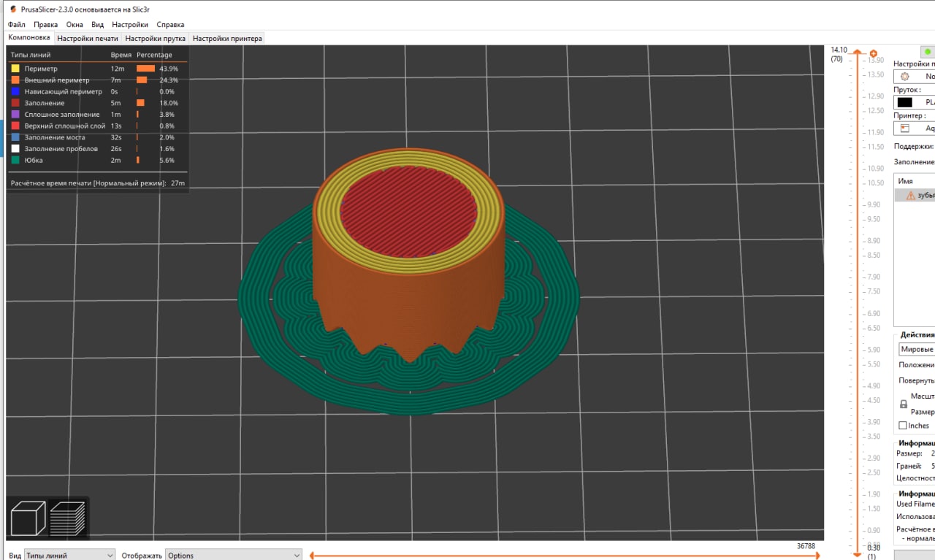Click the top layer slider thumb
Image resolution: width=935 pixels, height=560 pixels.
[x=857, y=53]
